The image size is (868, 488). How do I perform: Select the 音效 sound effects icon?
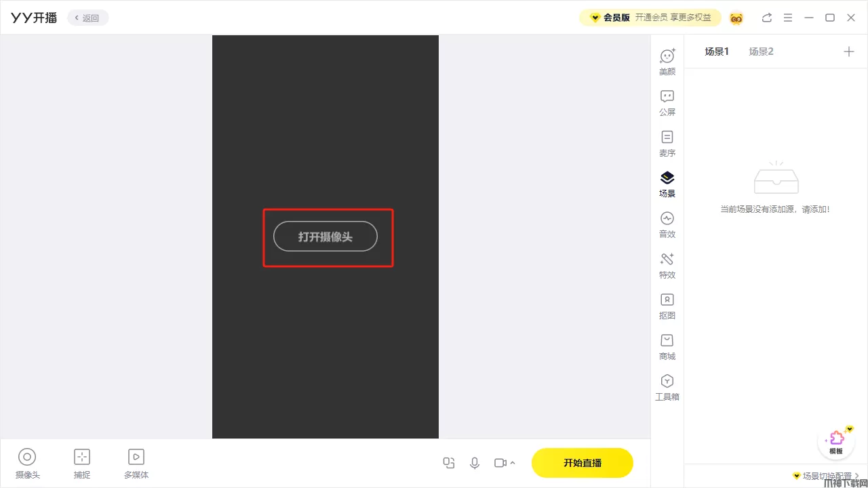(667, 224)
